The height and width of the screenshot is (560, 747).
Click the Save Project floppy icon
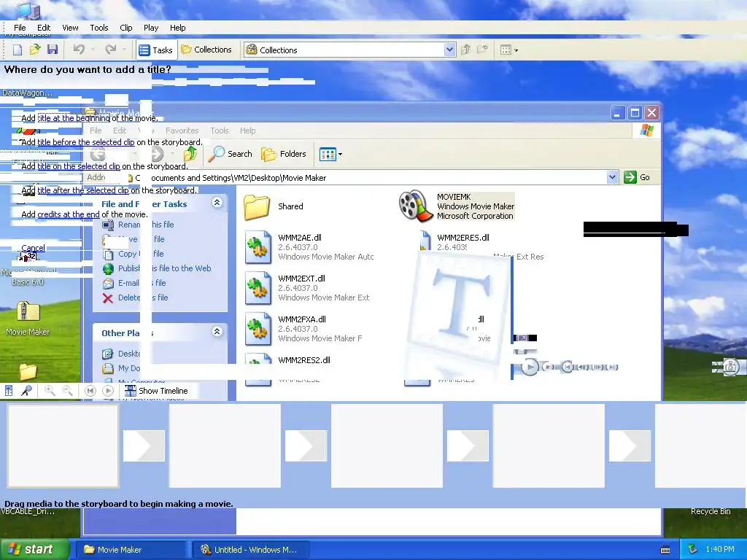pos(53,50)
